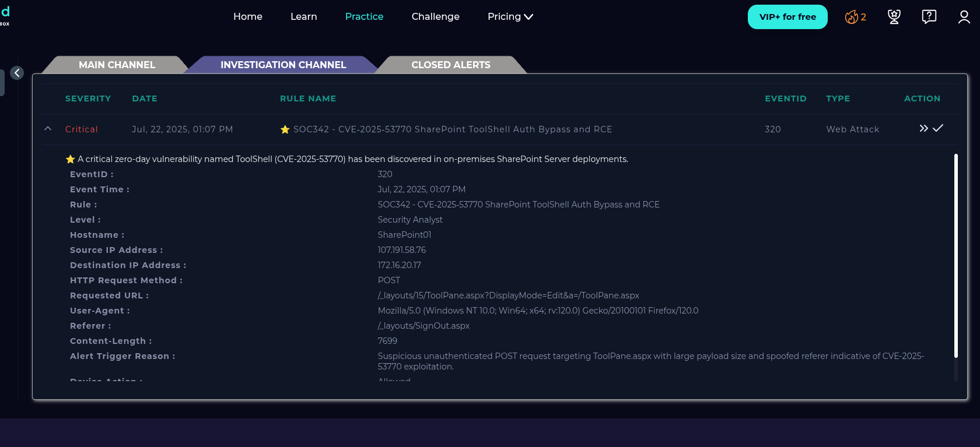Click the SOC342 rule name text in the alert row
Viewport: 980px width, 447px height.
point(452,129)
